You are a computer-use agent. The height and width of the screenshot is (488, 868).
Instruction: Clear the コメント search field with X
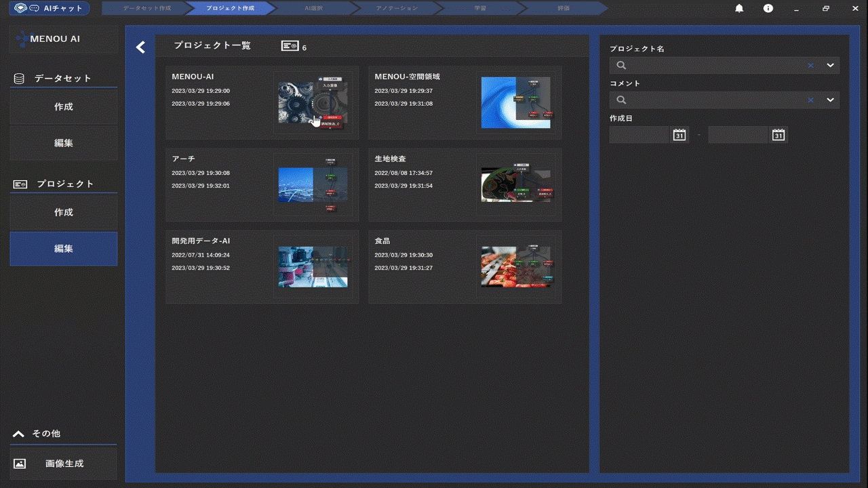click(x=810, y=100)
